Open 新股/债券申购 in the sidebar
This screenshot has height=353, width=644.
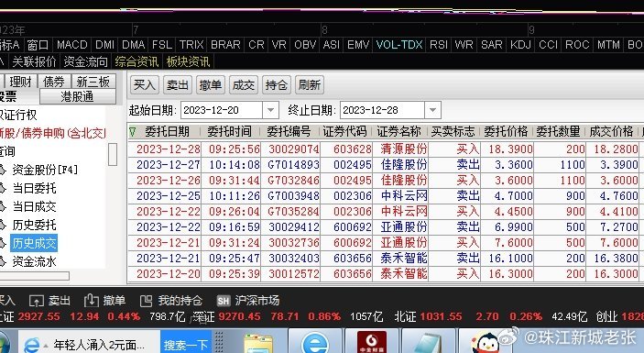(x=52, y=133)
